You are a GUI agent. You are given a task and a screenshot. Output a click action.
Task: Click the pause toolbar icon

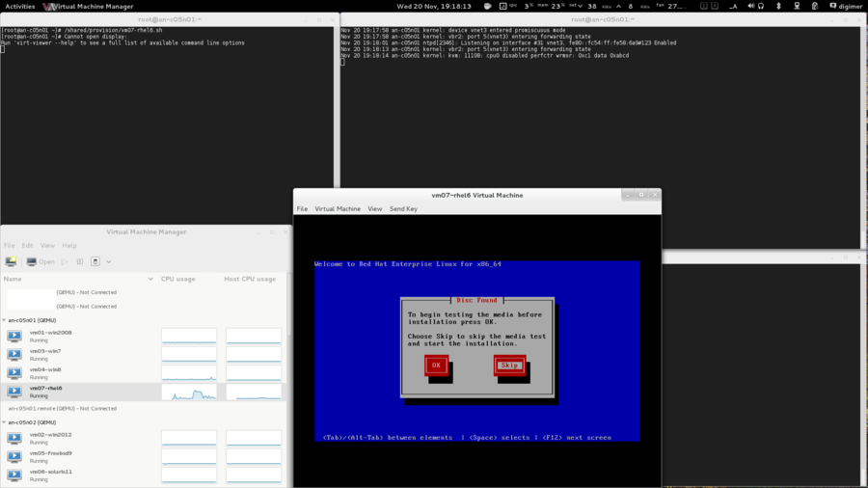(x=80, y=261)
